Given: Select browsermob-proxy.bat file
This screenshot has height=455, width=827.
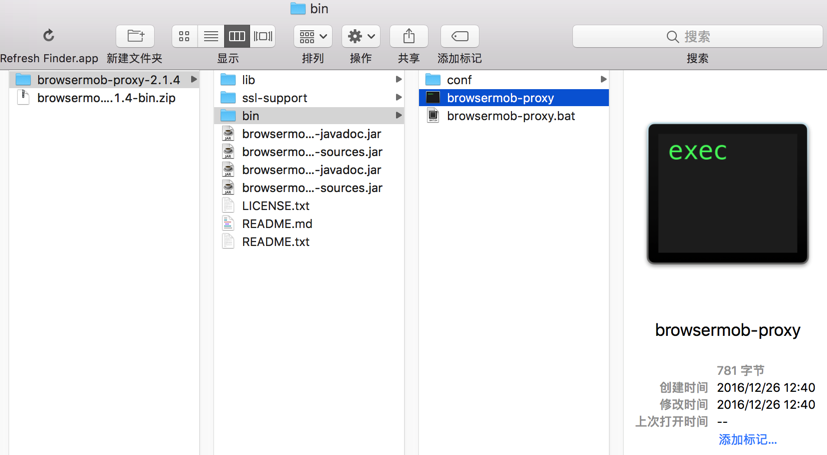Looking at the screenshot, I should point(514,115).
